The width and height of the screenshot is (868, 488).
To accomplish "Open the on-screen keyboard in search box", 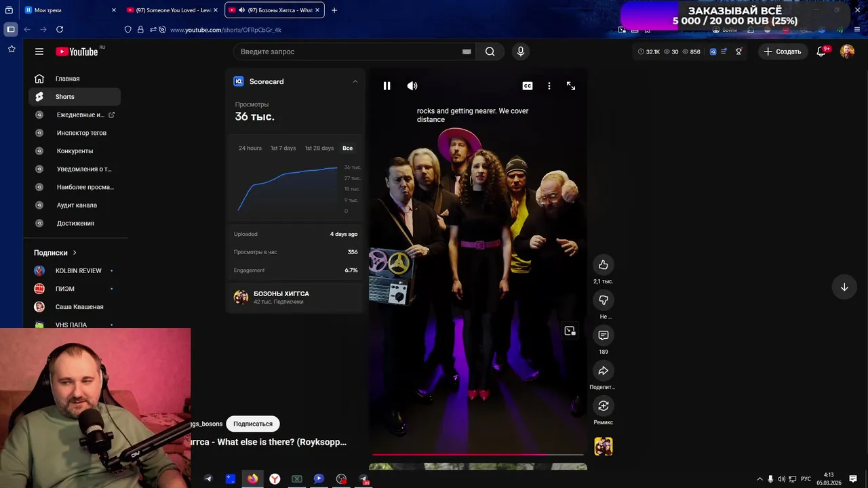I will [x=467, y=52].
